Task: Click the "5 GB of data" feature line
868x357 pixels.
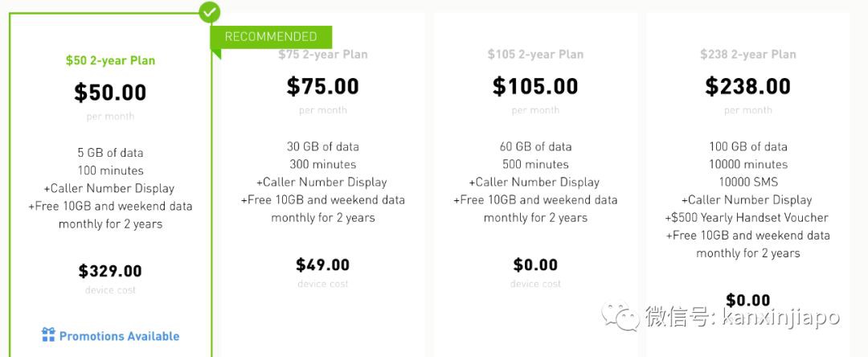Action: (x=110, y=153)
